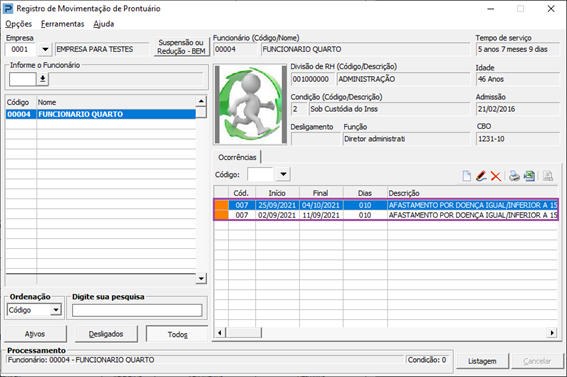Screen dimensions: 567x377
Task: Click the occurrences horizontal scrollbar thumb
Action: click(243, 333)
